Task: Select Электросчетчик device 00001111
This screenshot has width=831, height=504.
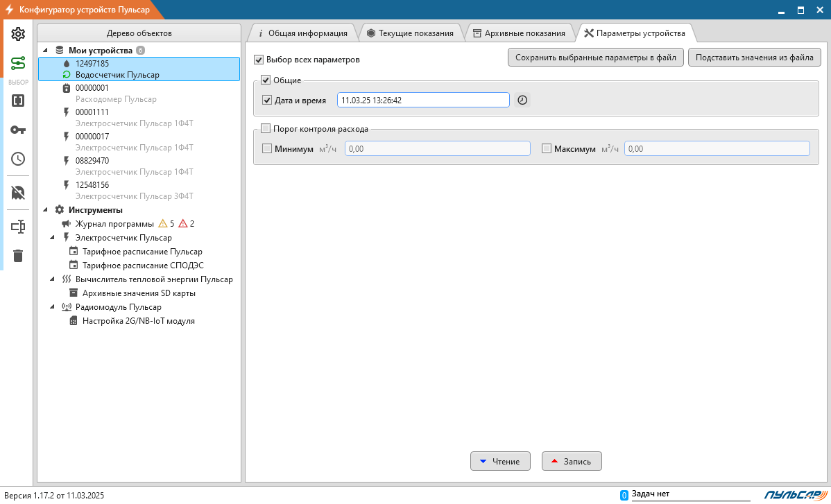Action: click(x=139, y=118)
